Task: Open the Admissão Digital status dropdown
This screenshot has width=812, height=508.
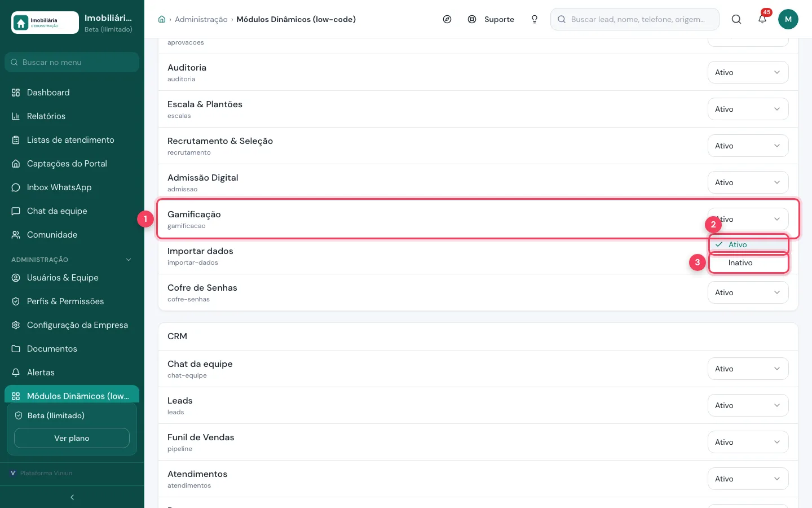Action: 748,182
